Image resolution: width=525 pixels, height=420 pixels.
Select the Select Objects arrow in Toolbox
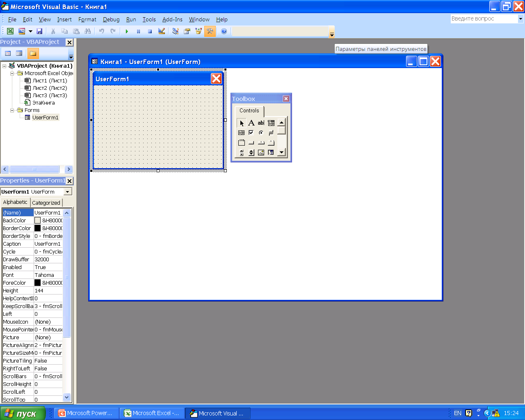coord(242,123)
